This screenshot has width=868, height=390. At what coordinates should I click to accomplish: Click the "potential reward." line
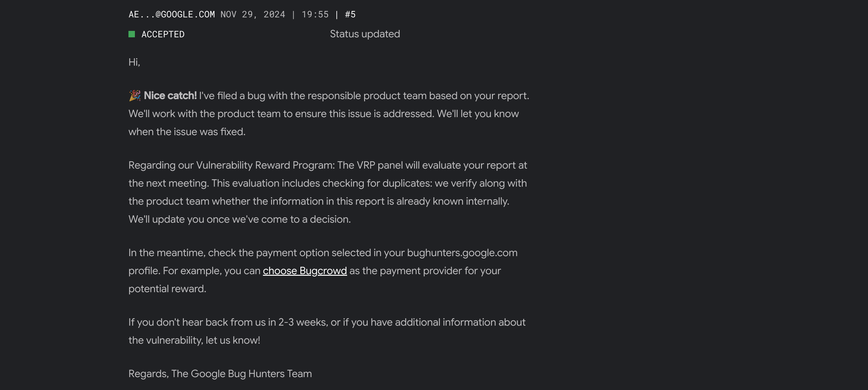(167, 289)
